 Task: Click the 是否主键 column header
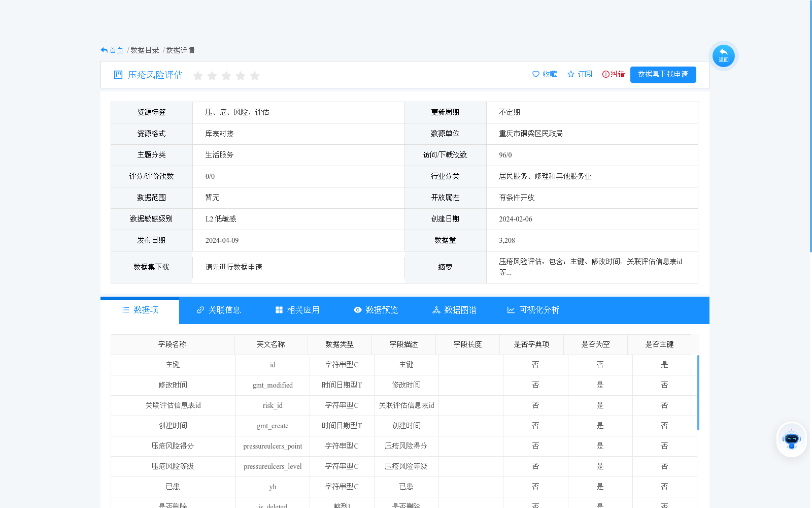point(659,344)
